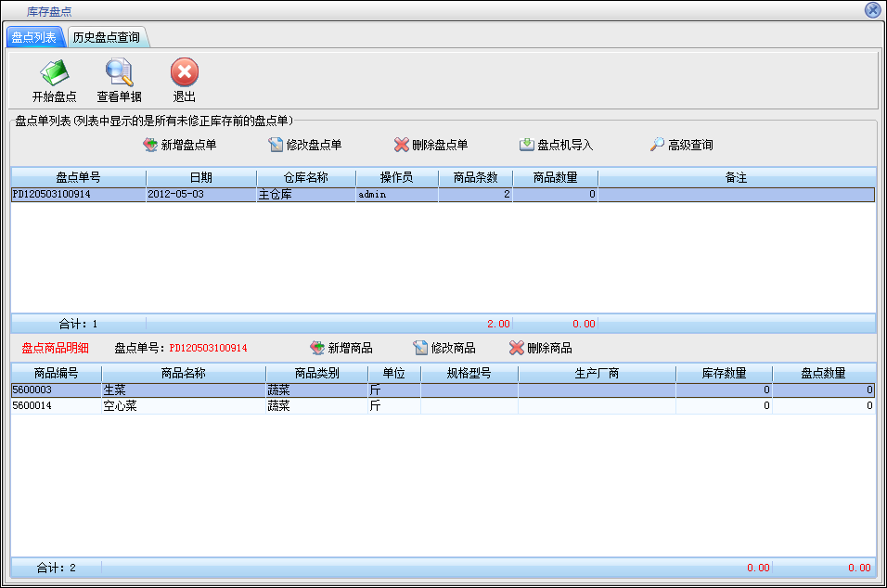Switch to 历史盘点查询 tab

(107, 37)
